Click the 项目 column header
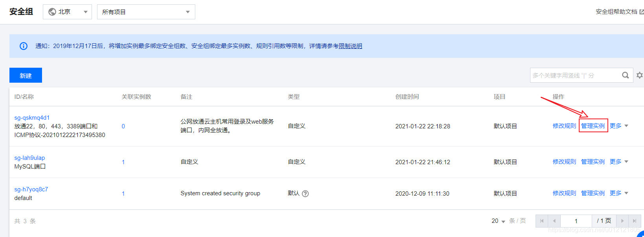The height and width of the screenshot is (237, 644). [x=499, y=96]
